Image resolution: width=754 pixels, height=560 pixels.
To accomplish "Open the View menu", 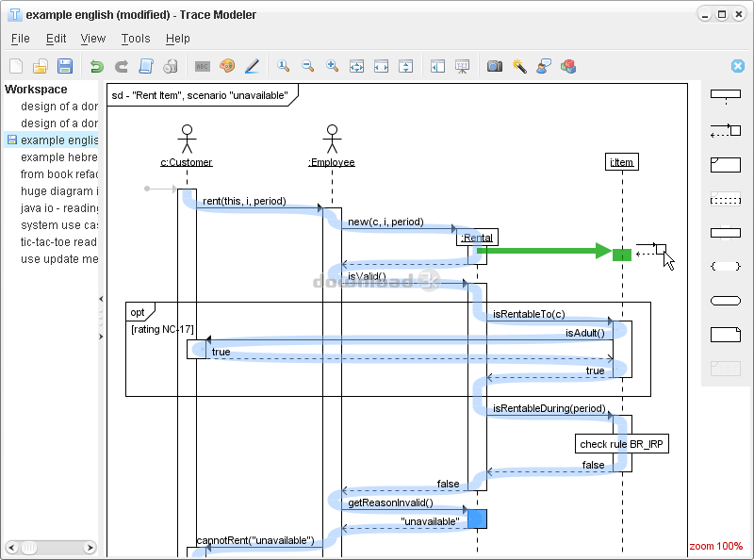I will 93,39.
